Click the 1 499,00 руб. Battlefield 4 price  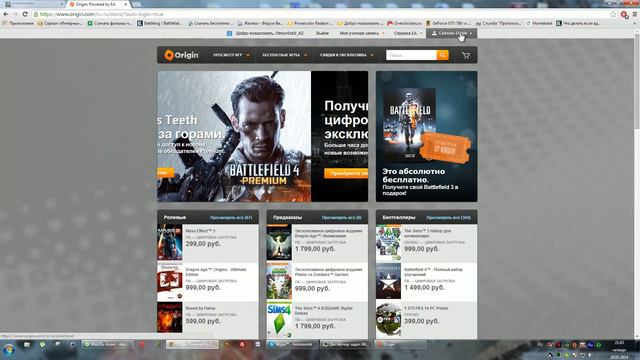click(424, 287)
